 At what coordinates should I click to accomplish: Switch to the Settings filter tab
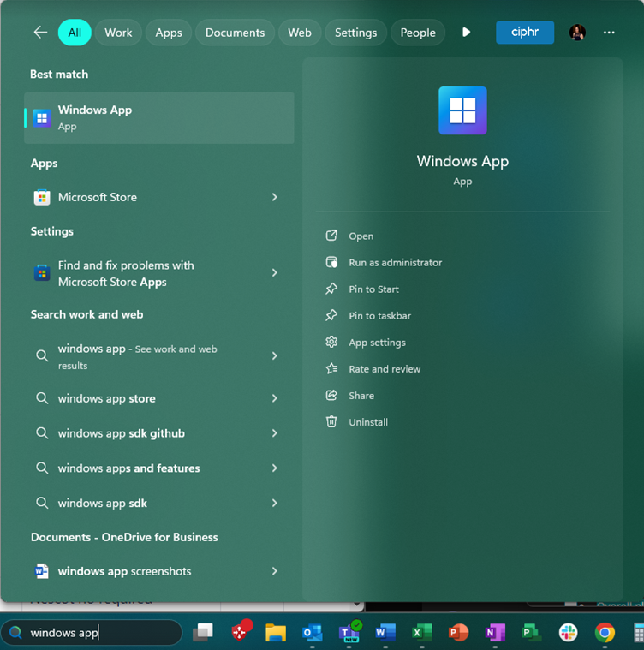(355, 33)
